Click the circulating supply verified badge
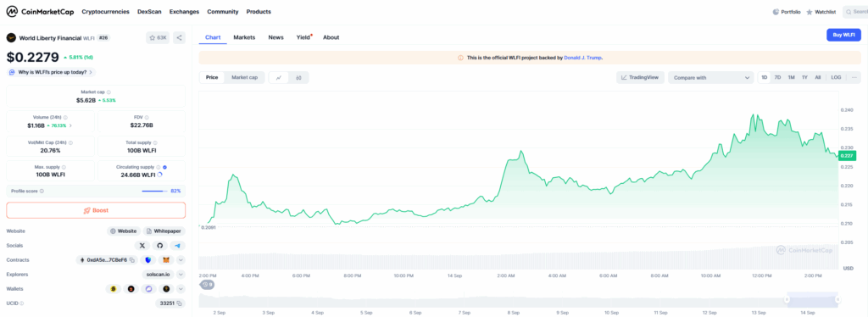 pyautogui.click(x=165, y=167)
